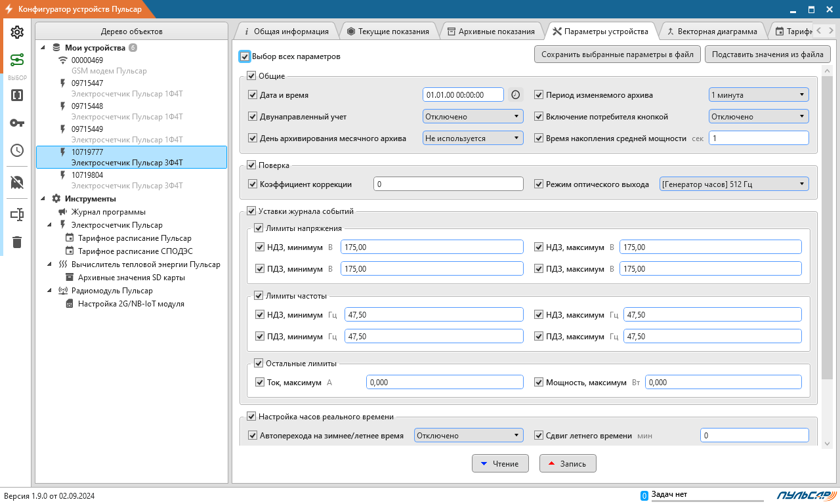
Task: Click the antenna icon of Радиомодуль Пульсар
Action: click(63, 291)
